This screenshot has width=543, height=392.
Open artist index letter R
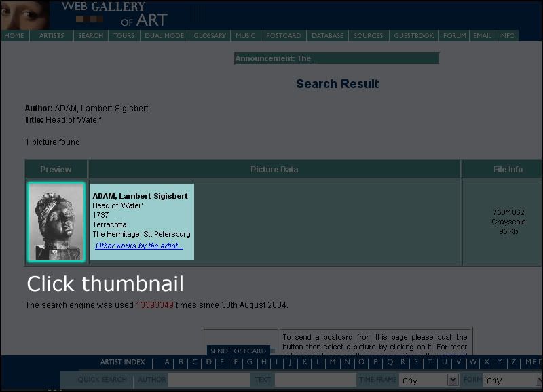(402, 362)
